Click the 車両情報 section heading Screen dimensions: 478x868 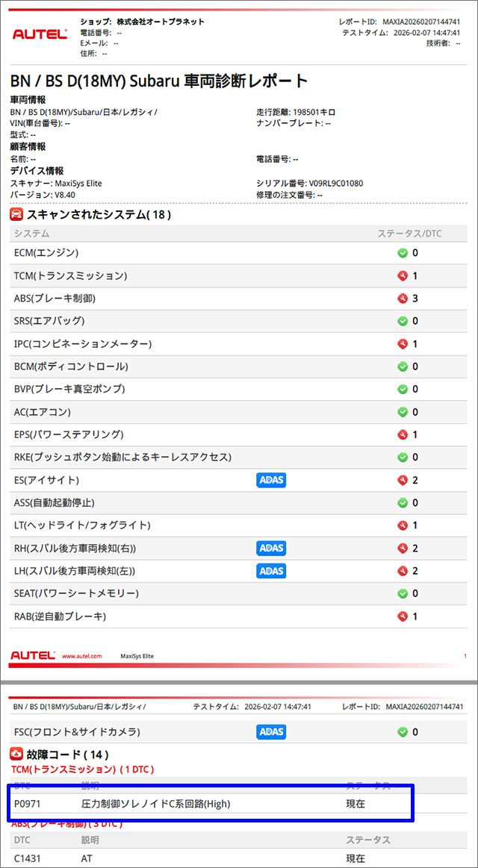point(28,100)
